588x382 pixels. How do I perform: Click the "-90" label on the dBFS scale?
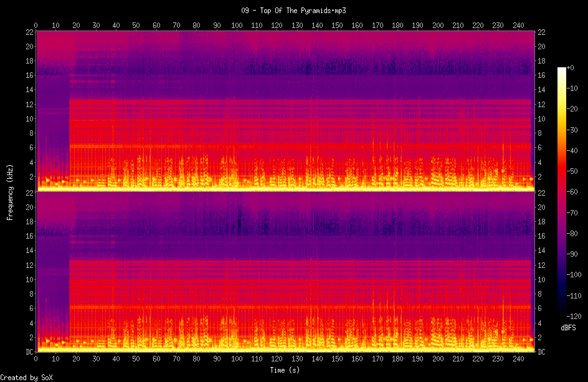(577, 254)
